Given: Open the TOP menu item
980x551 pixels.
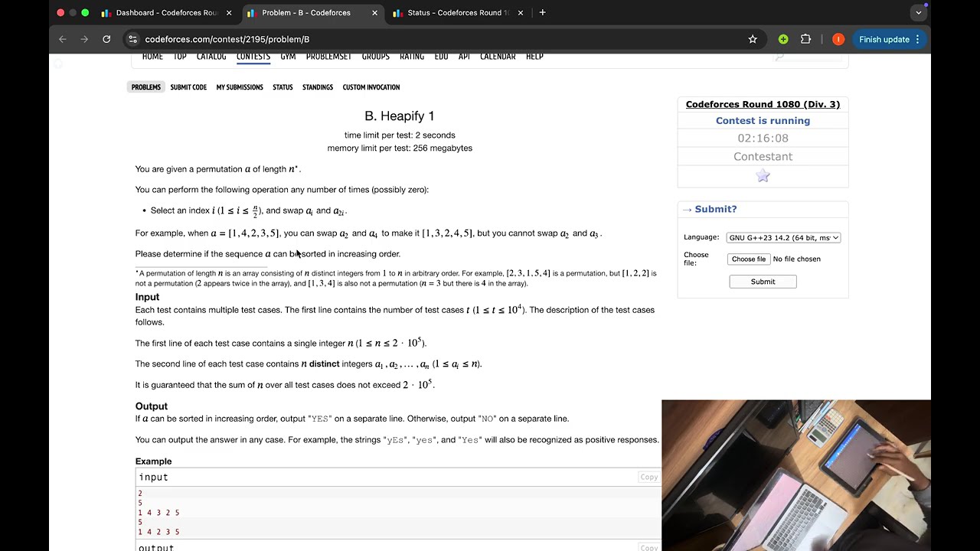Looking at the screenshot, I should point(180,56).
